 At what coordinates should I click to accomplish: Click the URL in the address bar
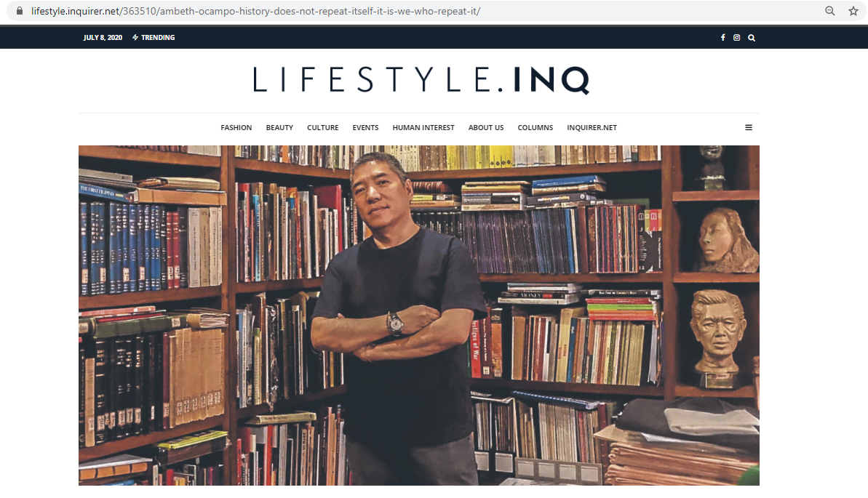point(256,11)
